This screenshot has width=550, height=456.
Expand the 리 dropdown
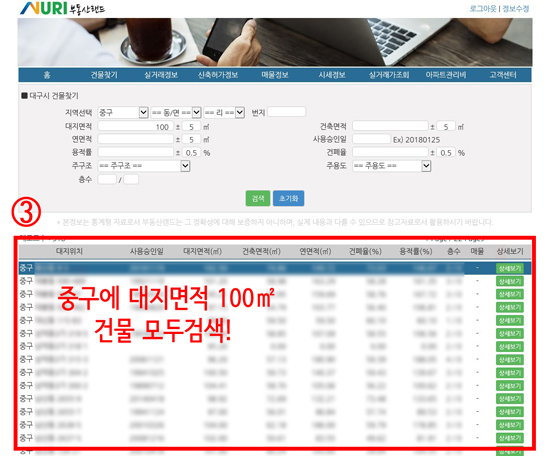pyautogui.click(x=224, y=113)
